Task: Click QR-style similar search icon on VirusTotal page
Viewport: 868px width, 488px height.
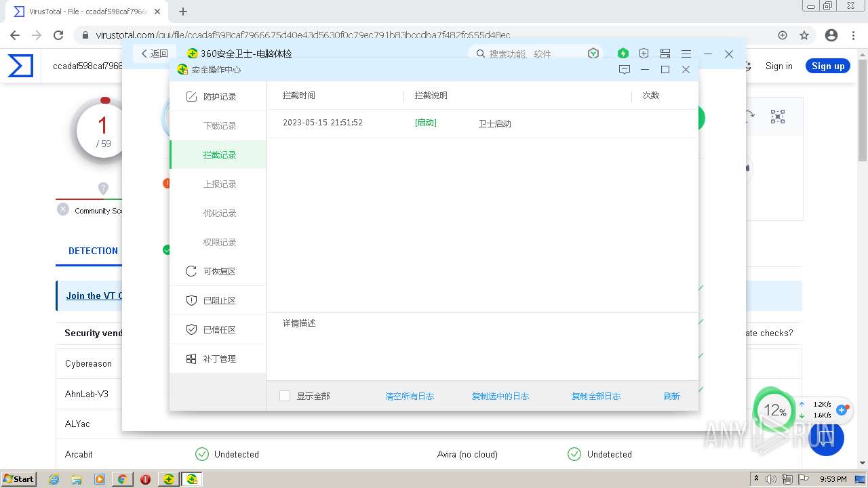Action: [x=778, y=117]
